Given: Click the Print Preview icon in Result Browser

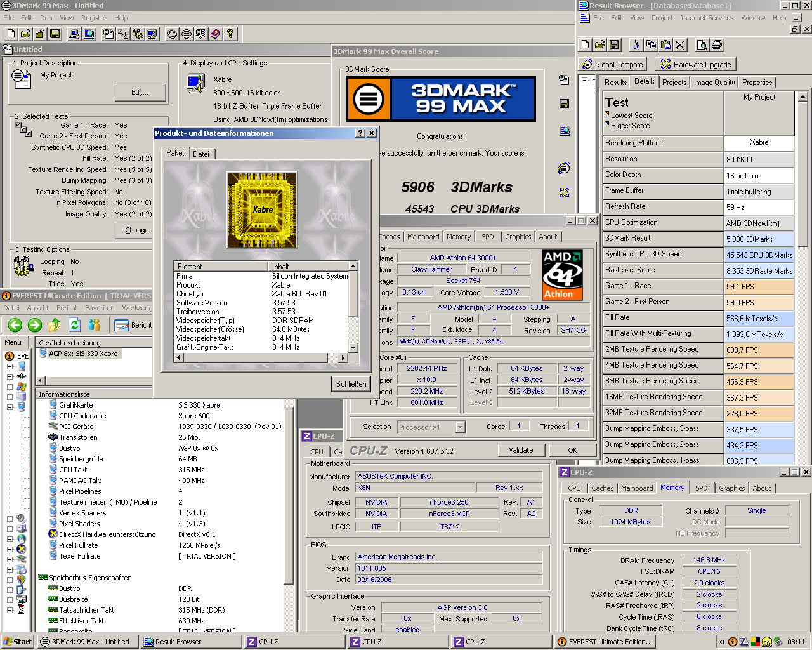Looking at the screenshot, I should pyautogui.click(x=702, y=44).
